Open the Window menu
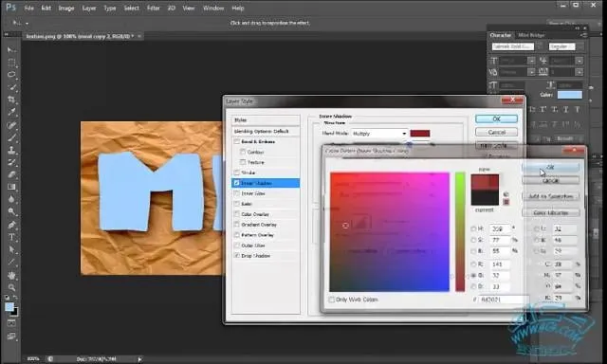 [213, 8]
